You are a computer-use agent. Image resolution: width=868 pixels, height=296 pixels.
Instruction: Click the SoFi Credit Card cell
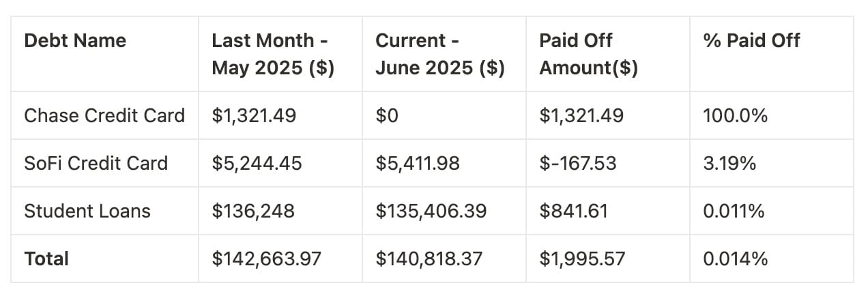96,164
